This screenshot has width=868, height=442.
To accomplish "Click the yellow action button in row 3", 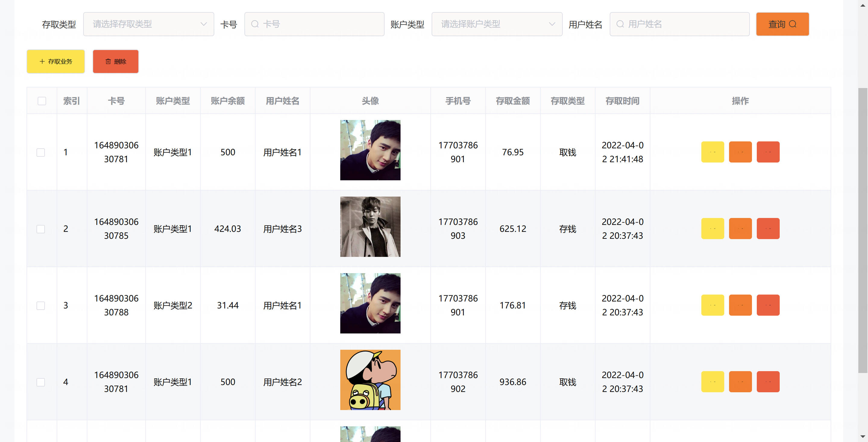I will 712,305.
